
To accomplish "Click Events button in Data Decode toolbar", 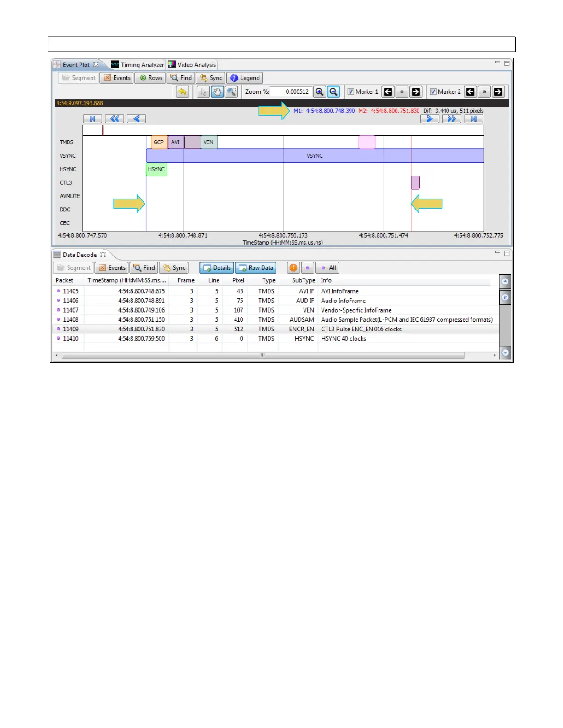I will tap(112, 268).
